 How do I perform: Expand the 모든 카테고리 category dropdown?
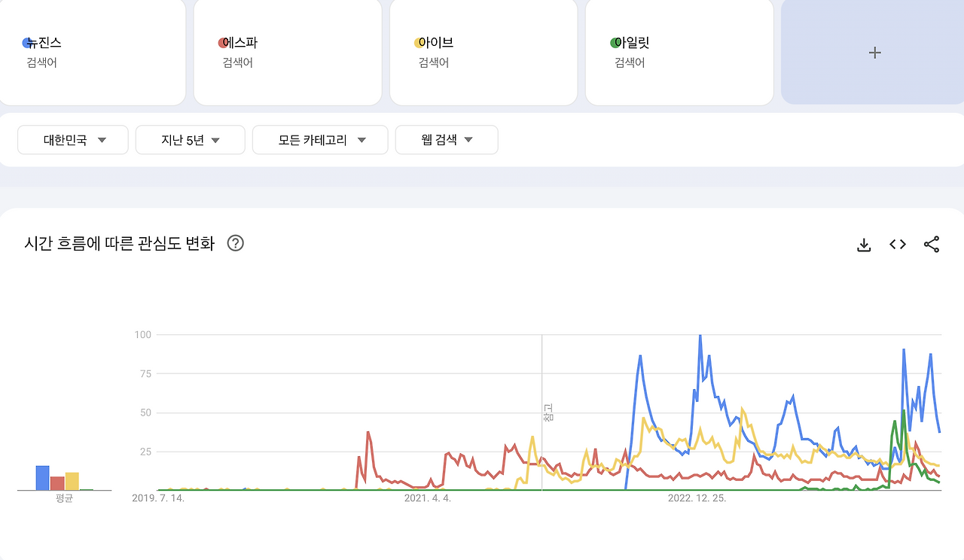click(x=320, y=139)
